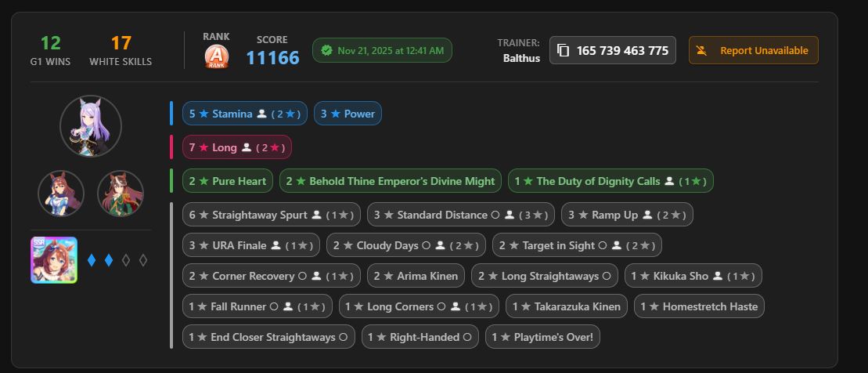Click the 3 star Ramp Up skill

[x=627, y=215]
